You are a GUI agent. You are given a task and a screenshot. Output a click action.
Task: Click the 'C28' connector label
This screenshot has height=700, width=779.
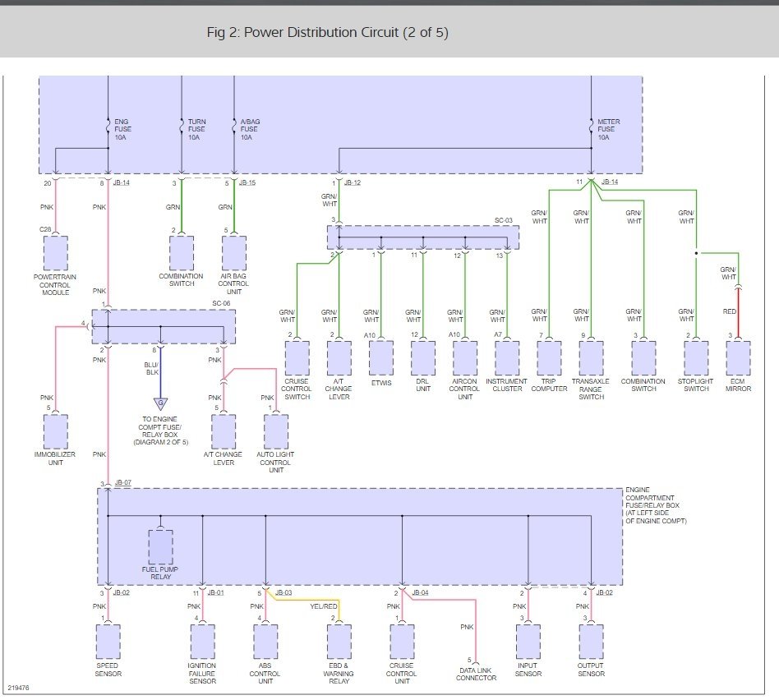coord(45,229)
